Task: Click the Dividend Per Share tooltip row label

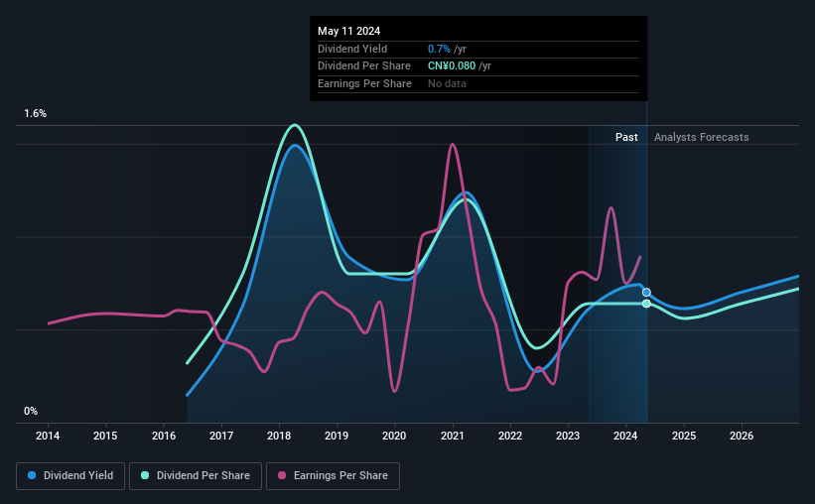Action: tap(364, 66)
